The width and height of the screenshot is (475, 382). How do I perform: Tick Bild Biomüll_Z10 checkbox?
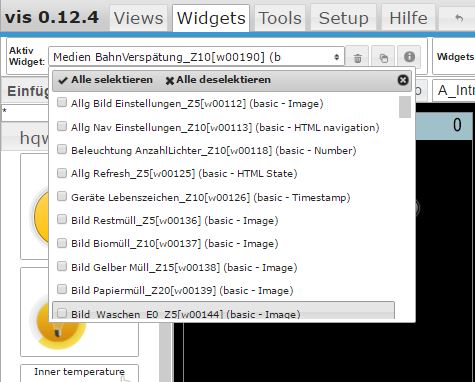point(62,243)
